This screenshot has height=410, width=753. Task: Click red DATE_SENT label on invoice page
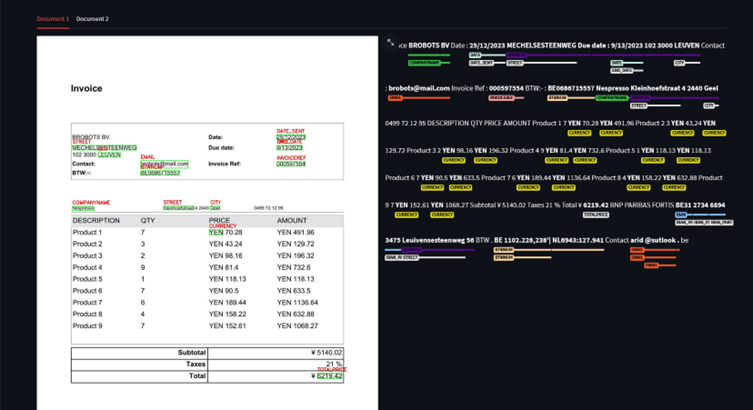(290, 131)
